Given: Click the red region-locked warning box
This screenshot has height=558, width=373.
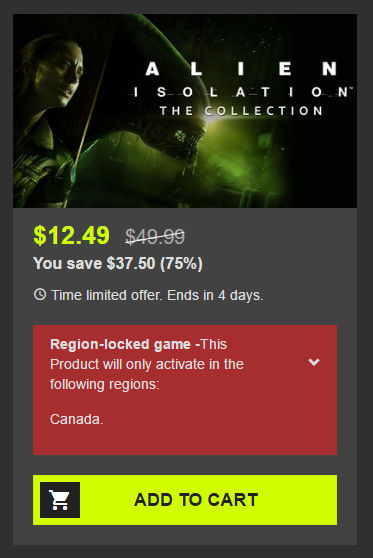Looking at the screenshot, I should [x=185, y=390].
